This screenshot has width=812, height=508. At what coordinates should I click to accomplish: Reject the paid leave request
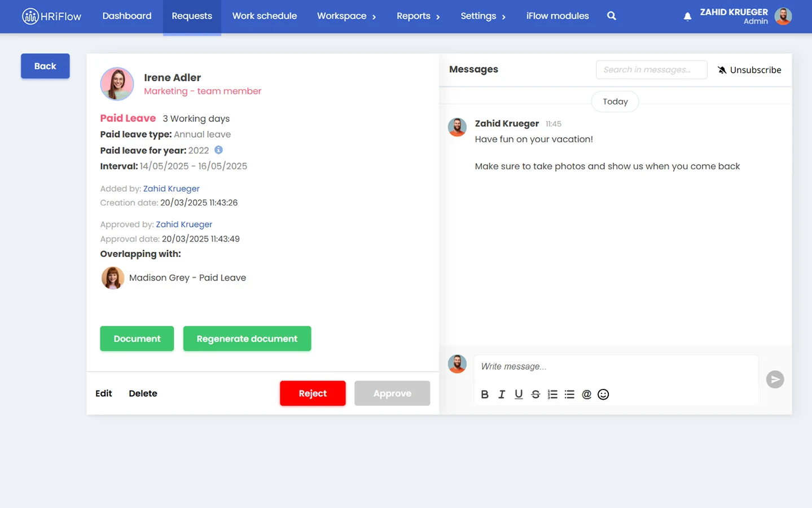313,393
